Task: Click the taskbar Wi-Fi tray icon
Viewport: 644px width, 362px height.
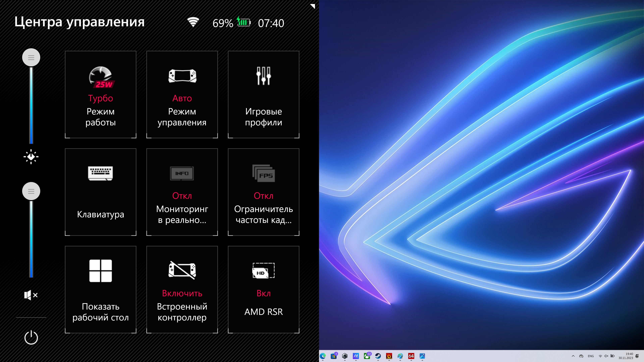Action: pyautogui.click(x=600, y=356)
